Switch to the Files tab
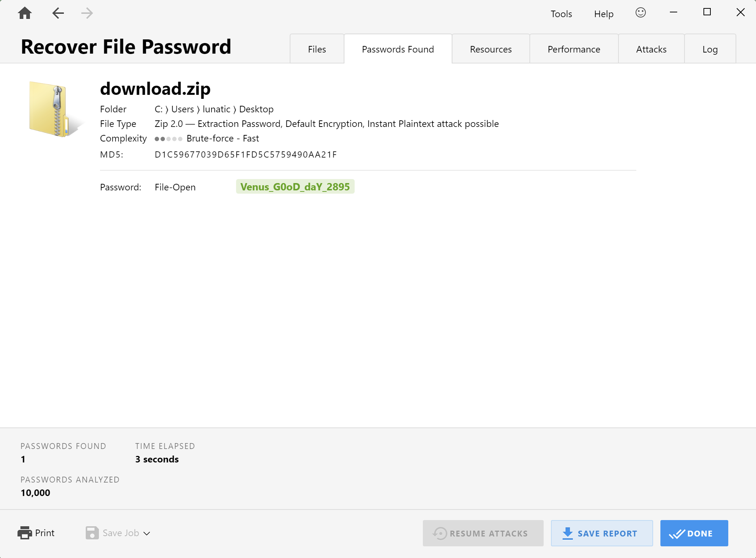This screenshot has width=756, height=558. pyautogui.click(x=317, y=49)
